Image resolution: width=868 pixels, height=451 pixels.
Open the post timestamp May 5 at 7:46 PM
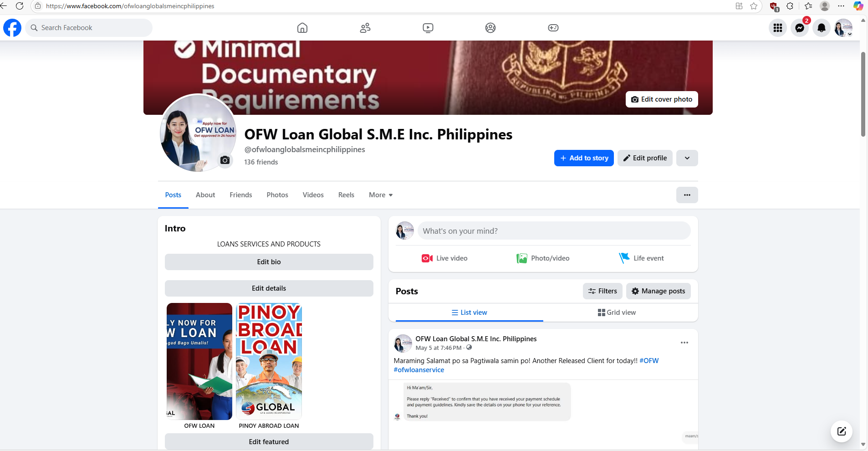439,348
